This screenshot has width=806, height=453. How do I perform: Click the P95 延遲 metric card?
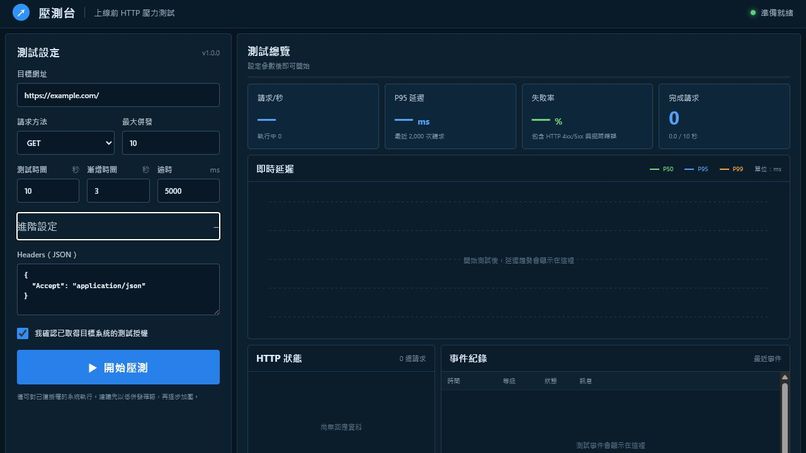[450, 116]
